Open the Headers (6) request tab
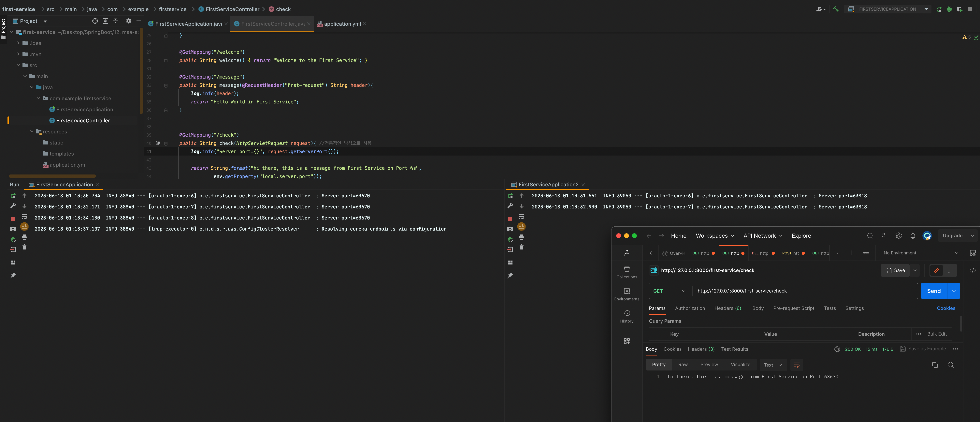This screenshot has width=980, height=422. pos(727,308)
